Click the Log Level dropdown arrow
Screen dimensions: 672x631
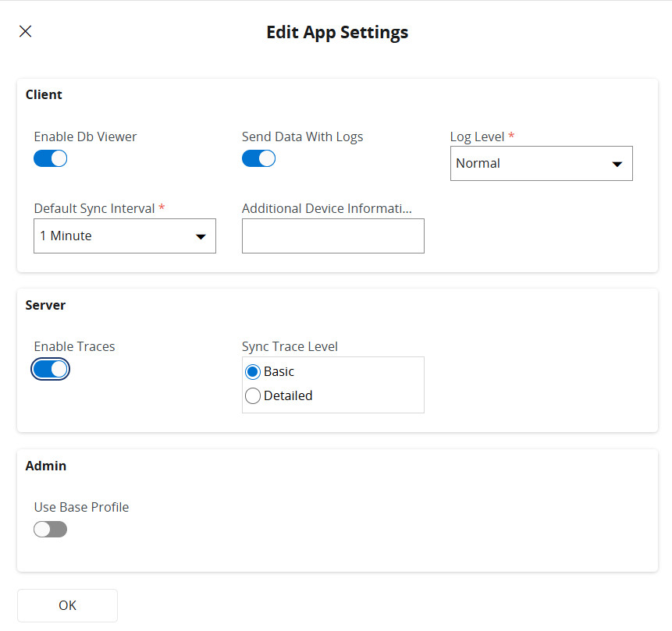pyautogui.click(x=617, y=165)
